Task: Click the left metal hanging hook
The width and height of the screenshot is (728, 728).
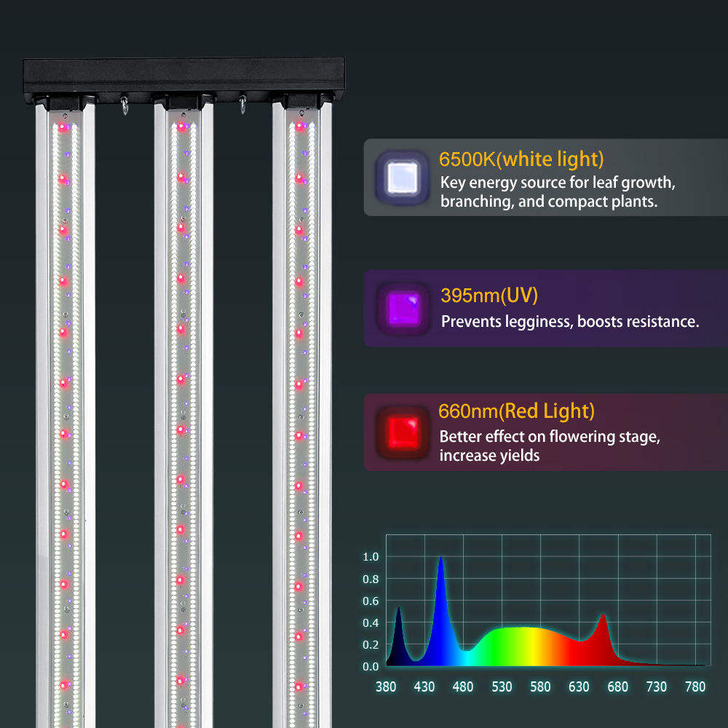Action: coord(124,106)
